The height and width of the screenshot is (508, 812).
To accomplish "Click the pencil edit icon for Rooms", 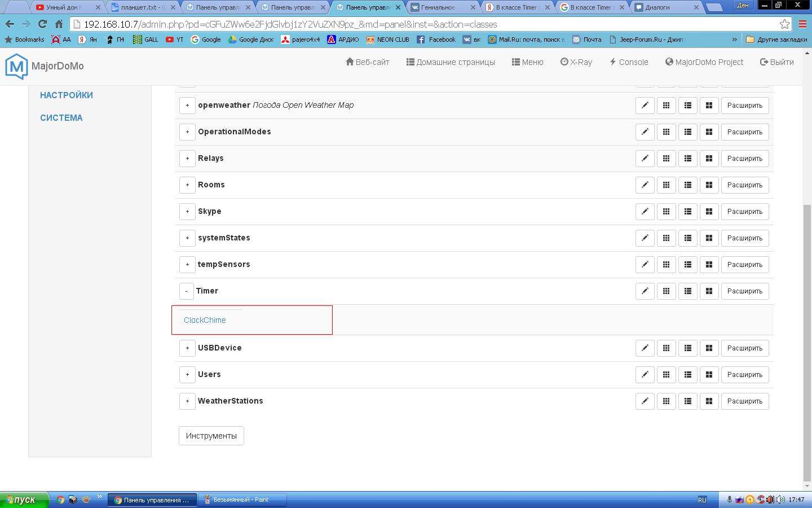I will pos(645,185).
